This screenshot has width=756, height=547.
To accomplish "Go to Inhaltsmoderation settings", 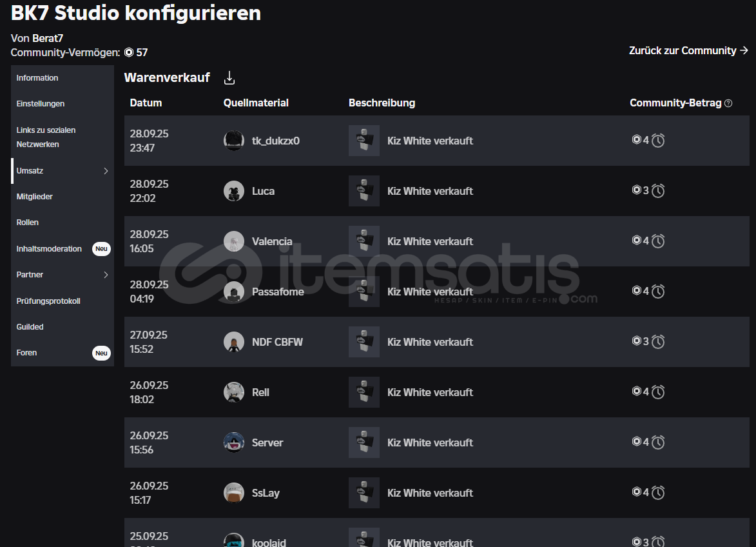I will click(x=49, y=249).
